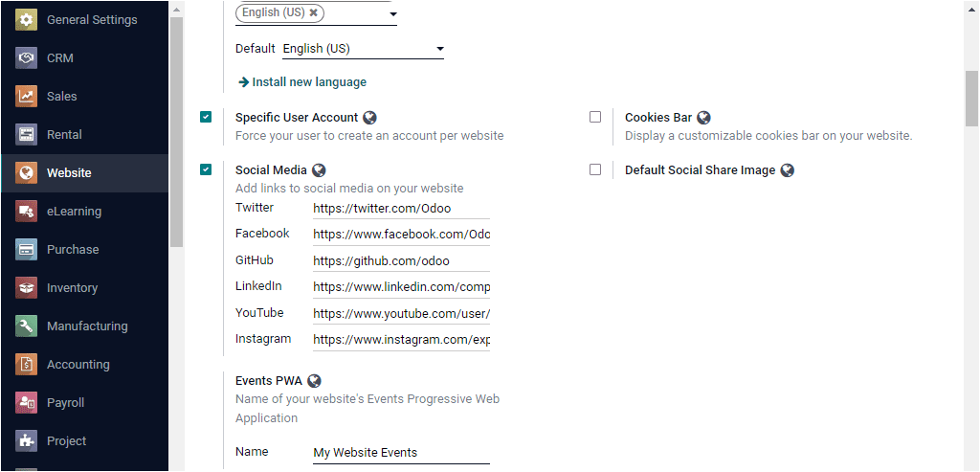980x472 pixels.
Task: Open the languages tag dropdown arrow
Action: point(392,13)
